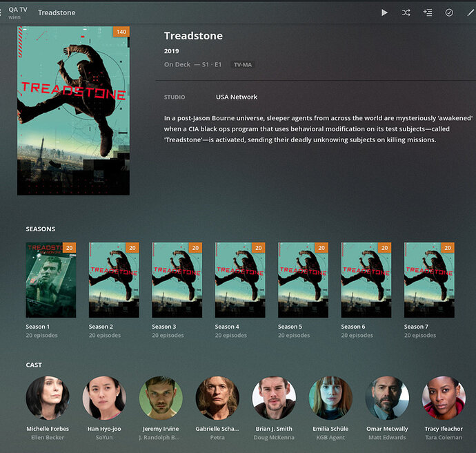
Task: Click the Season 6 title text
Action: pos(353,327)
